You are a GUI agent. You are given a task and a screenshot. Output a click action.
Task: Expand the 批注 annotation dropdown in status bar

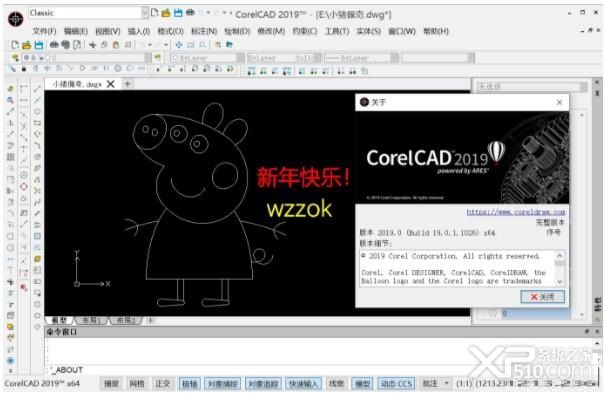[447, 383]
